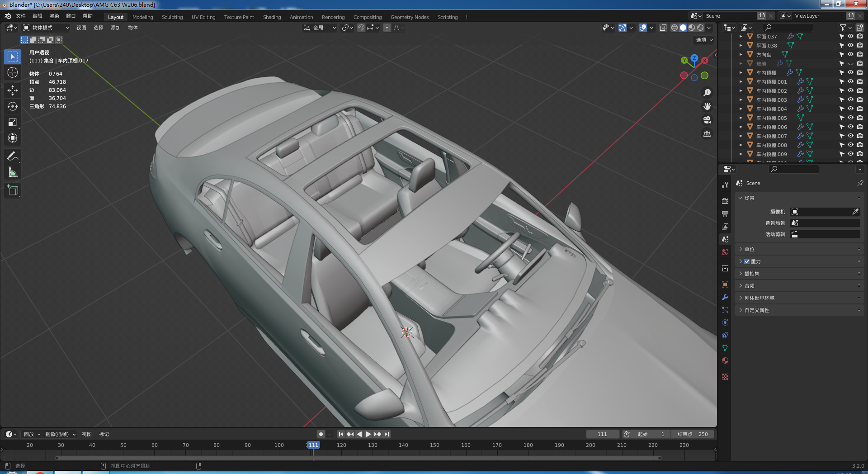Select the Annotate pencil tool
Image resolution: width=868 pixels, height=474 pixels.
point(13,156)
